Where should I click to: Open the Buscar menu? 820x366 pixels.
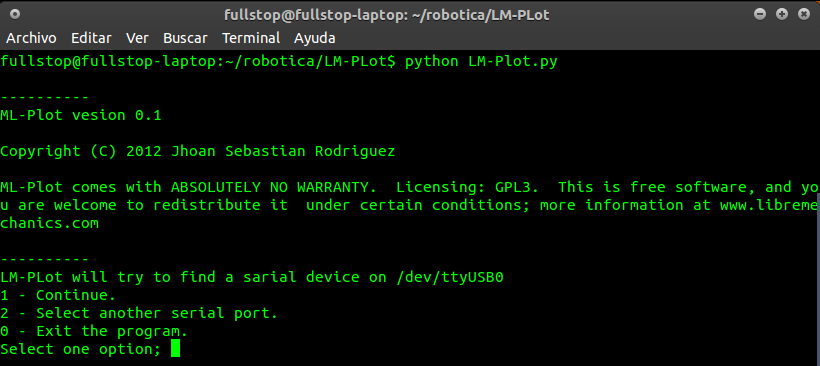coord(185,38)
